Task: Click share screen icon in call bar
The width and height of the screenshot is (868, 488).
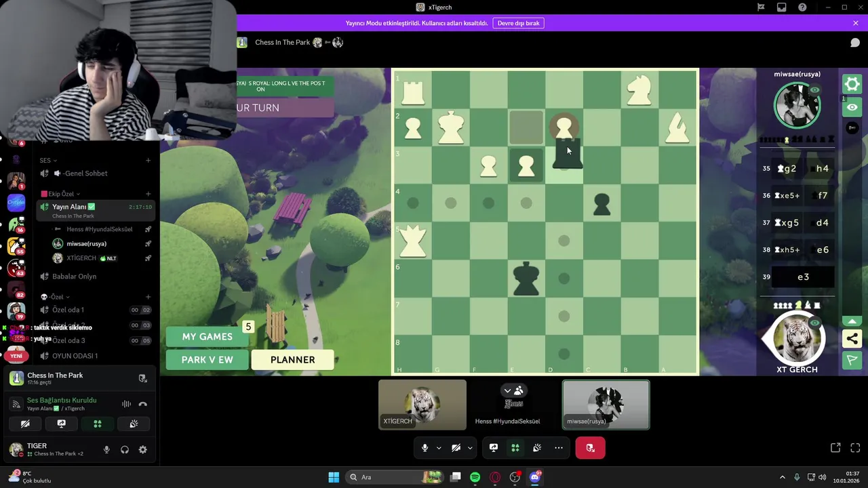Action: (494, 447)
